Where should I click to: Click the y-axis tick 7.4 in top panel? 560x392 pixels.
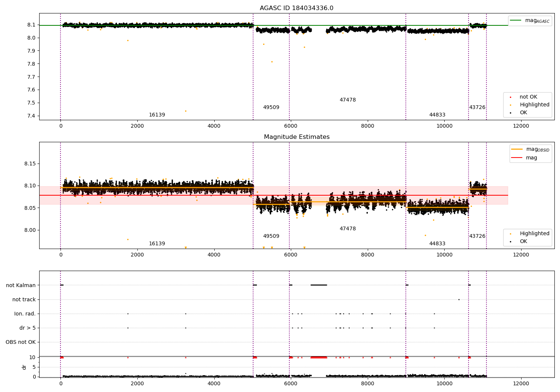[x=31, y=116]
